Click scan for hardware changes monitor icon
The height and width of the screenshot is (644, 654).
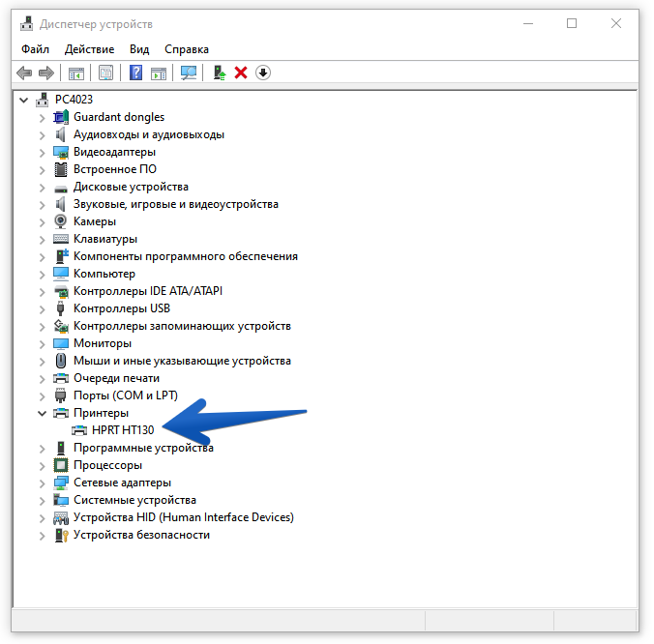pyautogui.click(x=189, y=73)
